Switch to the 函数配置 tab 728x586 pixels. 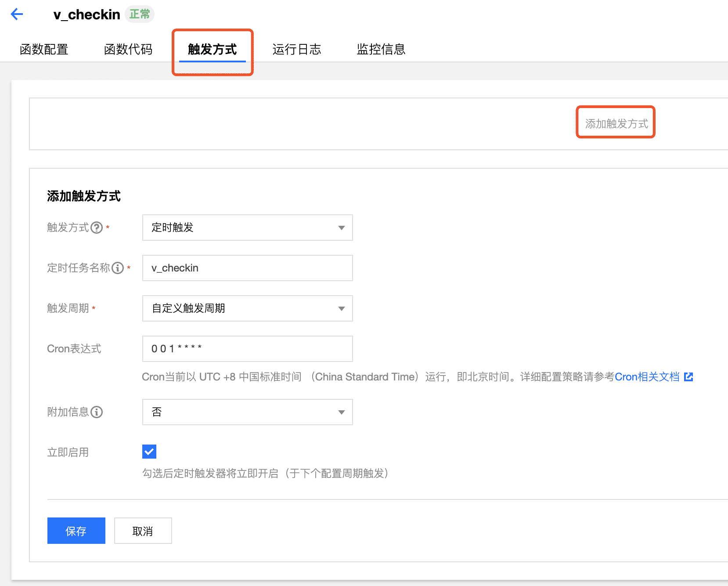[44, 49]
